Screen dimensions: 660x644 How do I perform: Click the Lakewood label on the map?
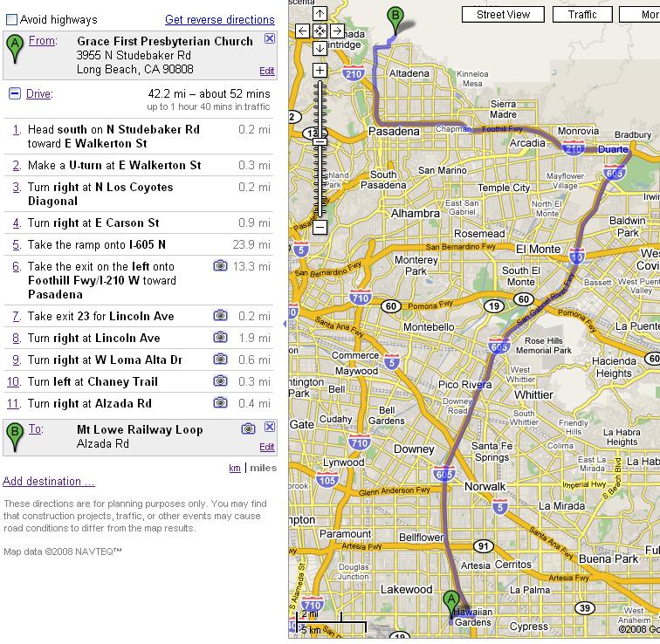pyautogui.click(x=406, y=590)
